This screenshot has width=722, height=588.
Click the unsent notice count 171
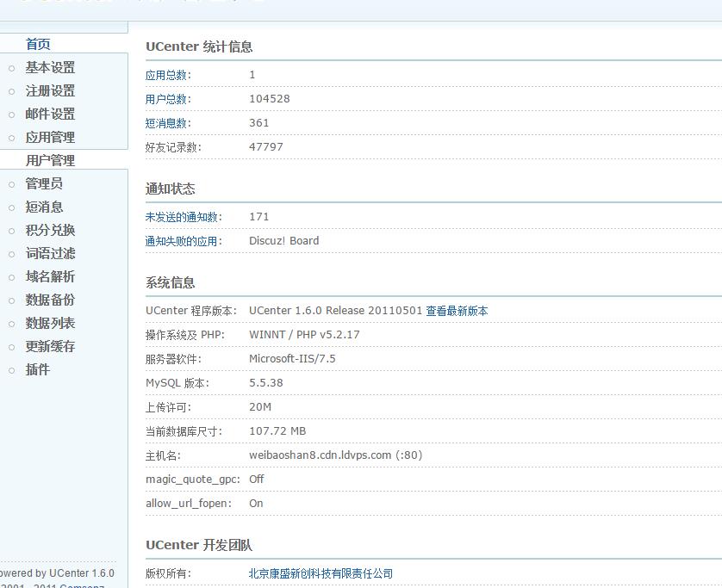point(259,217)
